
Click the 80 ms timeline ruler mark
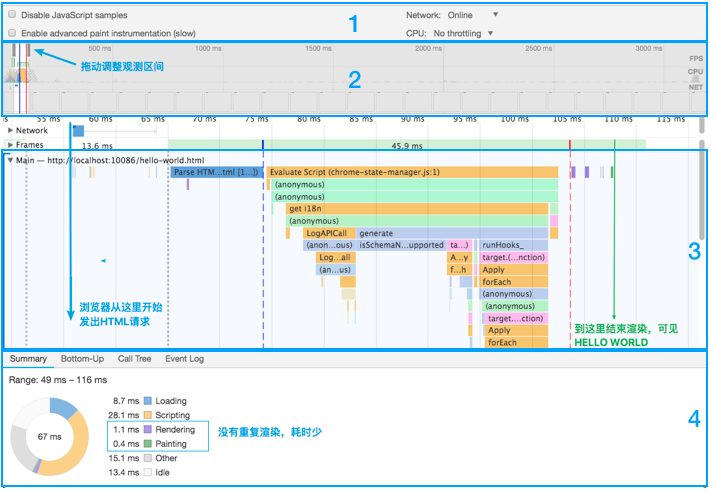309,119
